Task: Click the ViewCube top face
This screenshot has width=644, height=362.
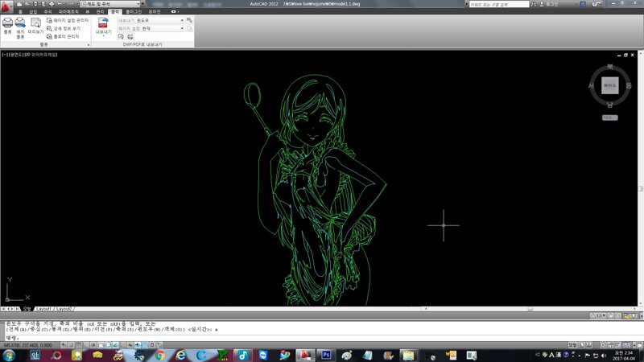Action: pos(610,85)
